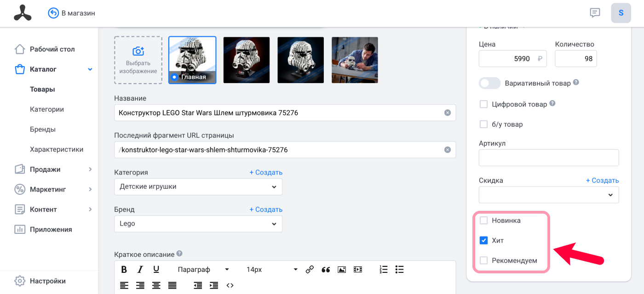Create a bulleted list

(x=399, y=270)
